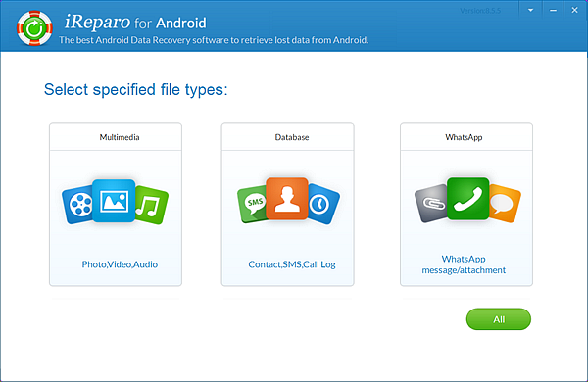The width and height of the screenshot is (588, 382).
Task: Open the title bar dropdown arrow menu
Action: [530, 11]
